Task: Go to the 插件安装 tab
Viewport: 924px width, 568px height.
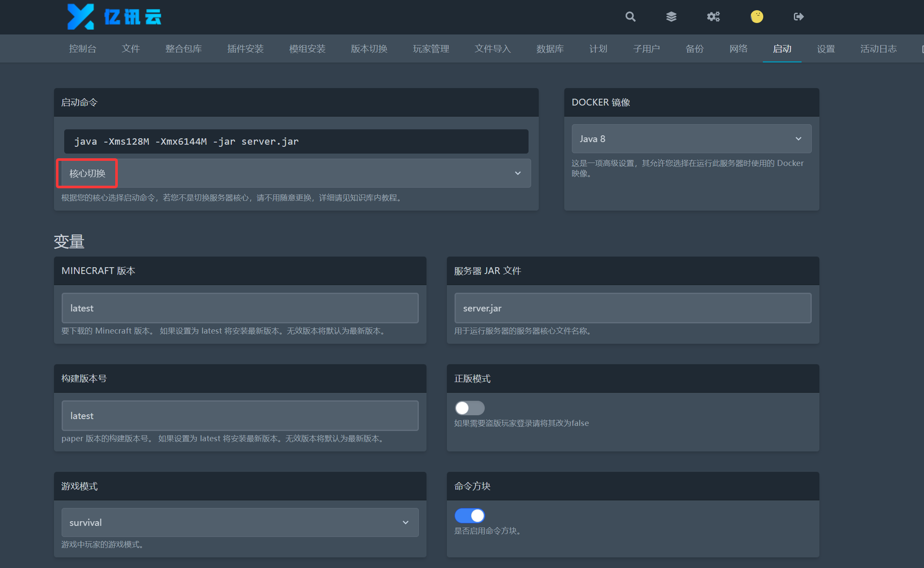Action: coord(245,49)
